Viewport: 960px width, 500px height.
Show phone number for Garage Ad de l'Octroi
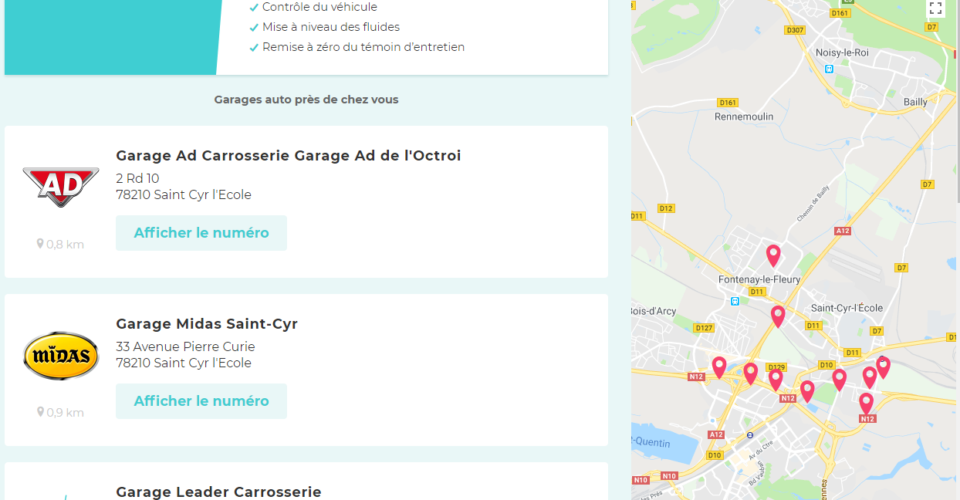pyautogui.click(x=201, y=233)
